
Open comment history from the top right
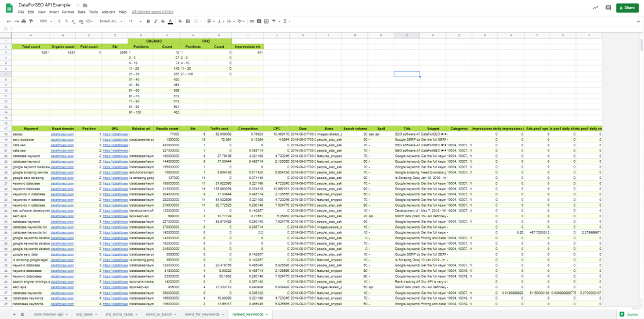(608, 8)
